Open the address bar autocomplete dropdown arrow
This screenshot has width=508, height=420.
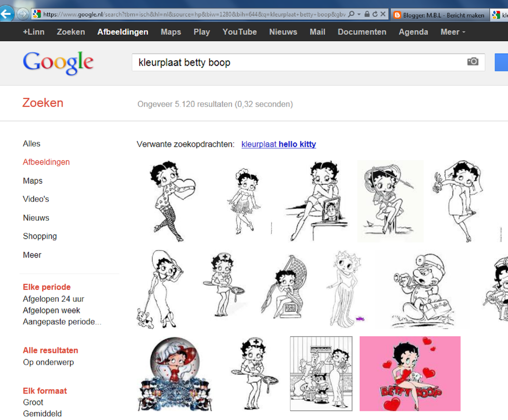359,14
